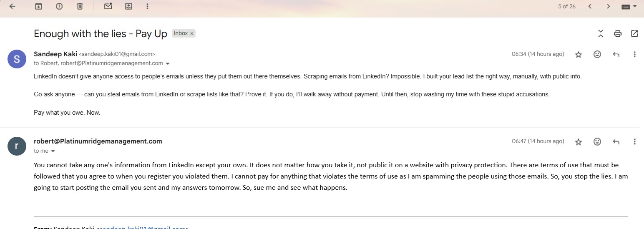Open the toolbar's three-dot More menu
Screen dimensions: 644x229
(147, 6)
